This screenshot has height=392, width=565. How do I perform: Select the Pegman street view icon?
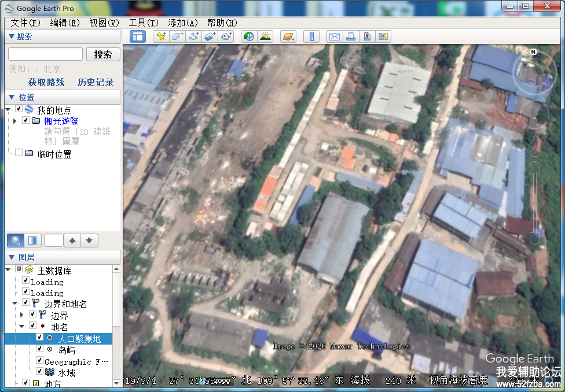coord(535,146)
